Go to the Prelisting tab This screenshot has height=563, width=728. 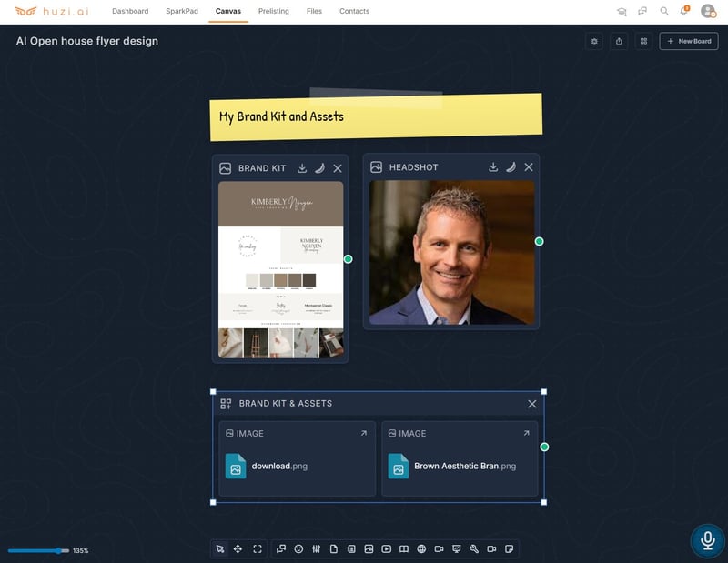tap(273, 12)
